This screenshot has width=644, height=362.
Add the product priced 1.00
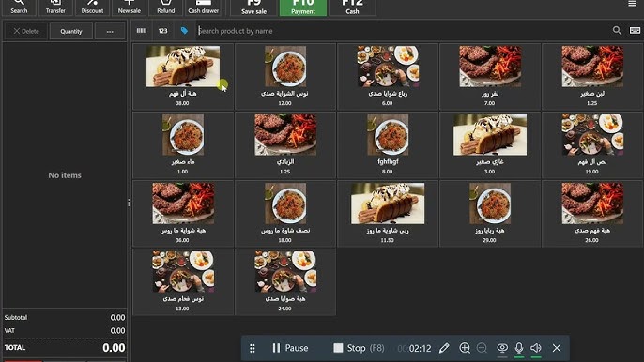point(183,144)
